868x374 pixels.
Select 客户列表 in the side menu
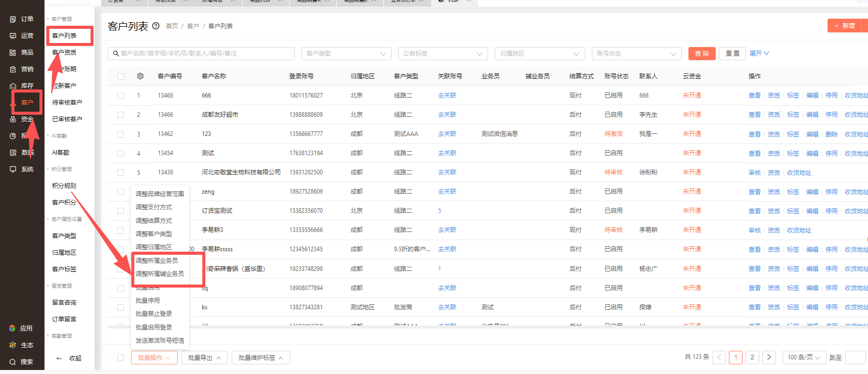pyautogui.click(x=64, y=36)
